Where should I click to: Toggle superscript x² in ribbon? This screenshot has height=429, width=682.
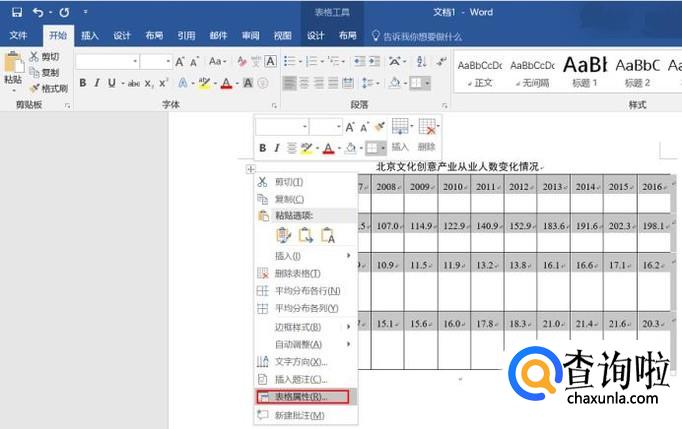[x=163, y=83]
